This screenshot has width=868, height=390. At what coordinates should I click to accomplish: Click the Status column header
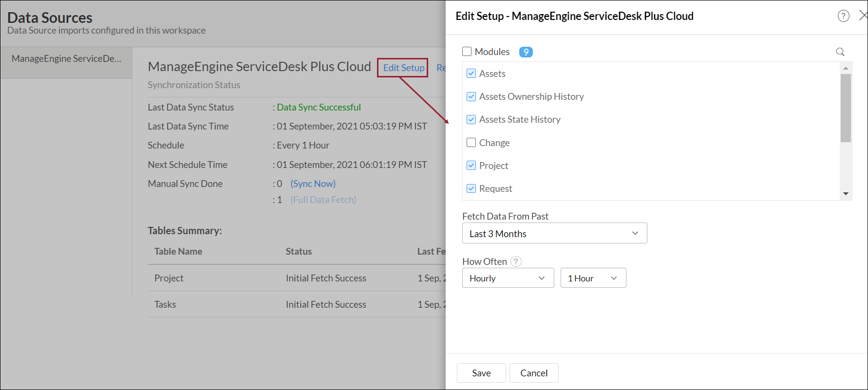pyautogui.click(x=299, y=251)
